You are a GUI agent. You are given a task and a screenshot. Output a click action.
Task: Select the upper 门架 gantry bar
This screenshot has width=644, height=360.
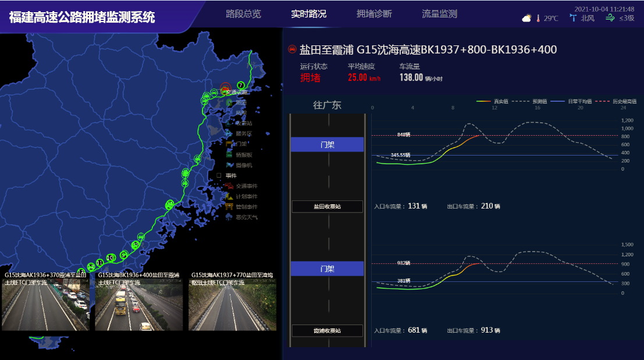point(327,144)
